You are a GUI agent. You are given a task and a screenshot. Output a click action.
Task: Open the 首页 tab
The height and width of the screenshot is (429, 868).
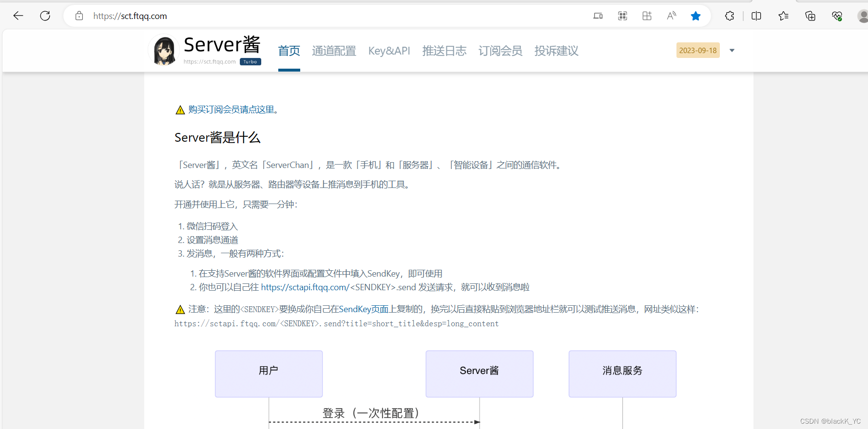(x=289, y=51)
